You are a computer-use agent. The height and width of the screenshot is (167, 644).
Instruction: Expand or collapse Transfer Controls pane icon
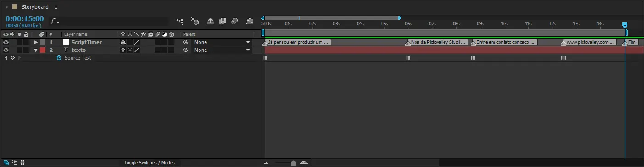click(x=14, y=162)
